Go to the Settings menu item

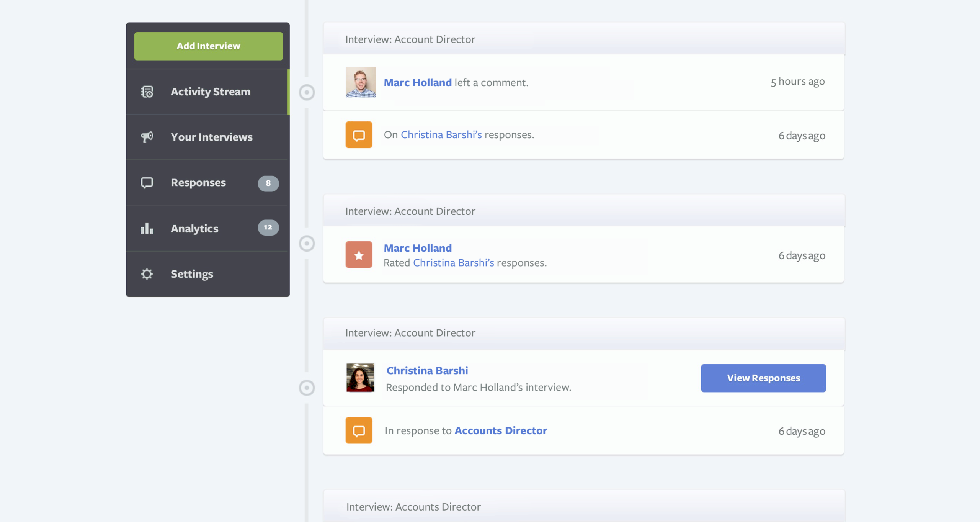click(x=192, y=274)
